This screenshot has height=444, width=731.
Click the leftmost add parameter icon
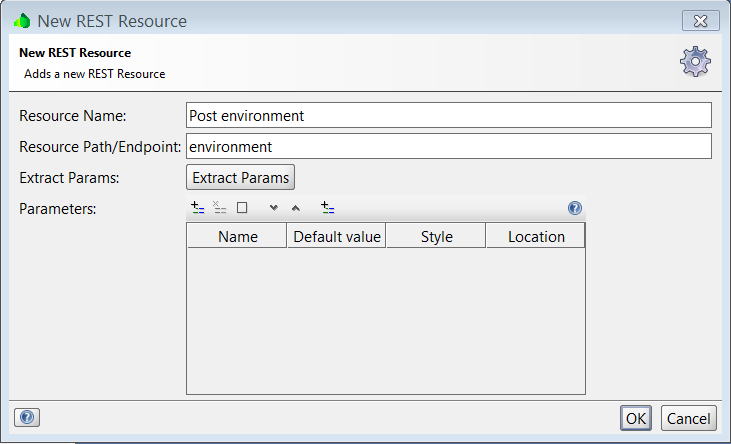(x=197, y=208)
